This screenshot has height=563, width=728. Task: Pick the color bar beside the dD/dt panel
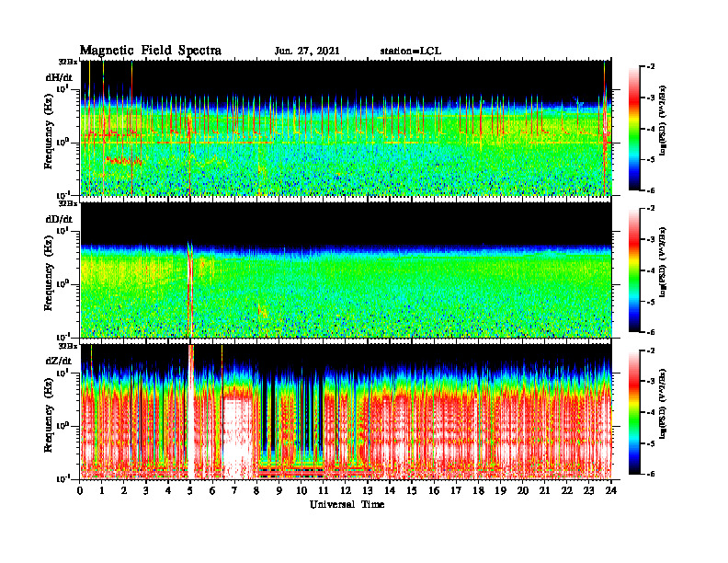[634, 270]
